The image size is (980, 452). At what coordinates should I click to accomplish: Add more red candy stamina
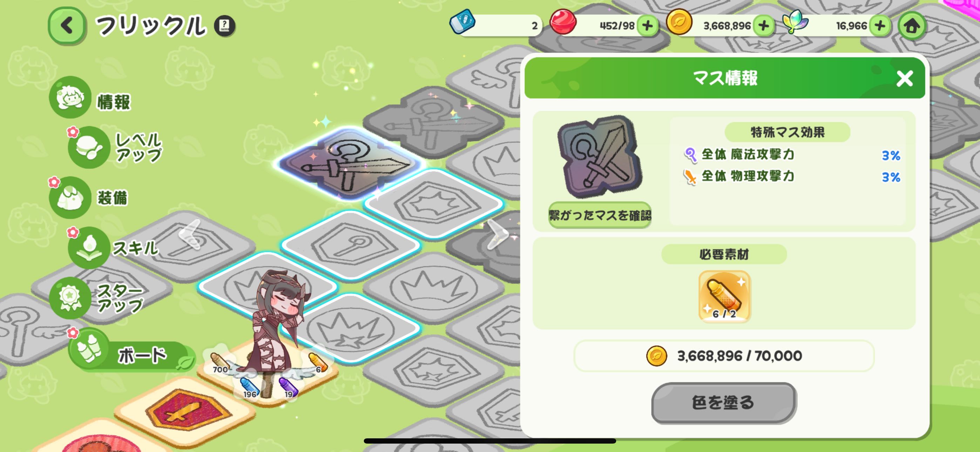pyautogui.click(x=647, y=26)
